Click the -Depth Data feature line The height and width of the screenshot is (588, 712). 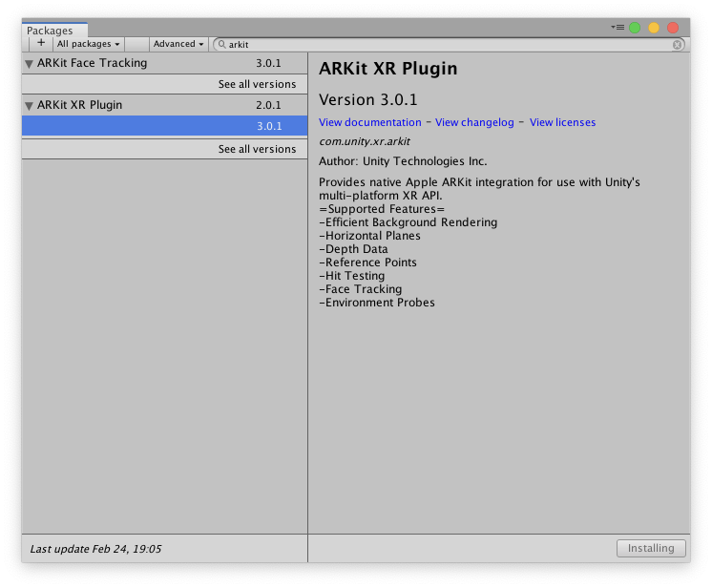coord(353,249)
